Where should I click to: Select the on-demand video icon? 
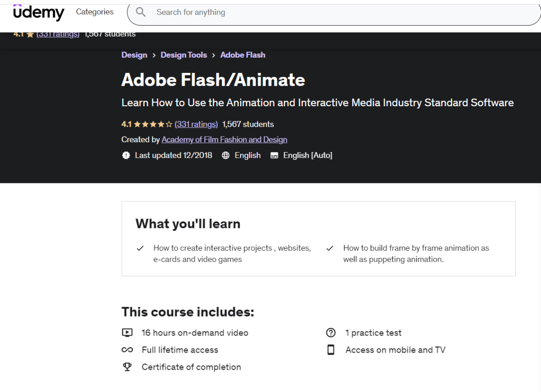[x=127, y=332]
